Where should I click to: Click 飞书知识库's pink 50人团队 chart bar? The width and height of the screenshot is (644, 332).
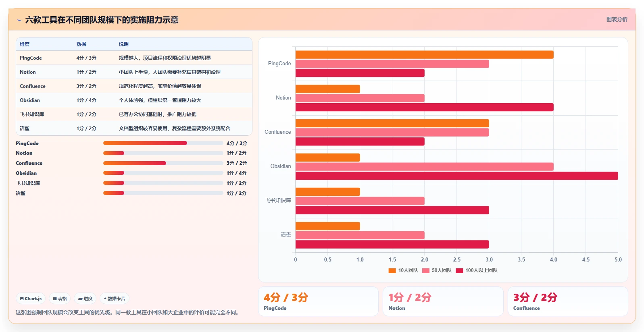click(x=360, y=201)
